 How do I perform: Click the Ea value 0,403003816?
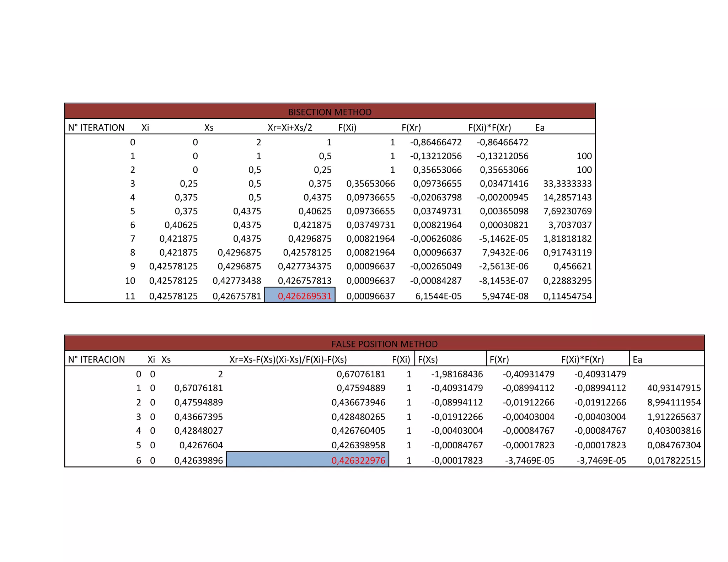674,431
